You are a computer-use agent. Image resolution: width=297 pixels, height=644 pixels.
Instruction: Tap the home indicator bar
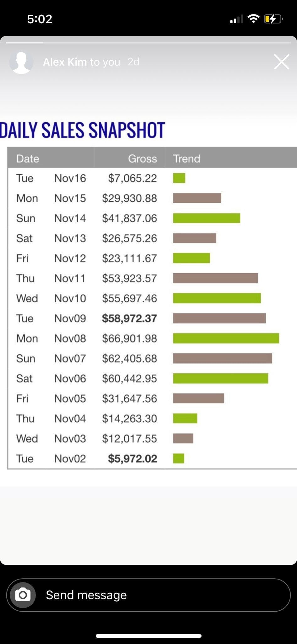click(x=148, y=636)
